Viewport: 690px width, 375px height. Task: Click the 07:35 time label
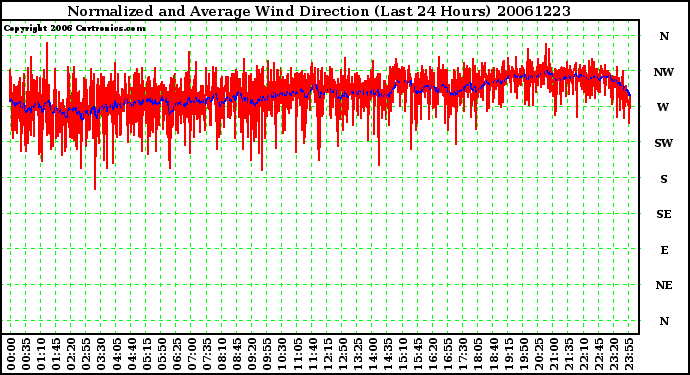click(x=207, y=354)
